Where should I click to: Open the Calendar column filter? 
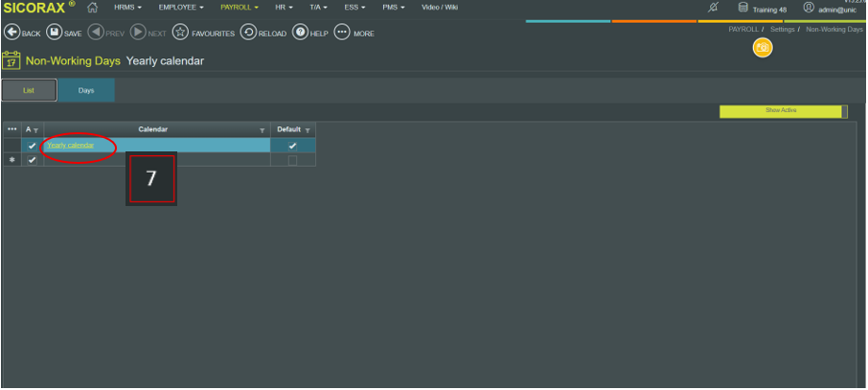pos(263,130)
